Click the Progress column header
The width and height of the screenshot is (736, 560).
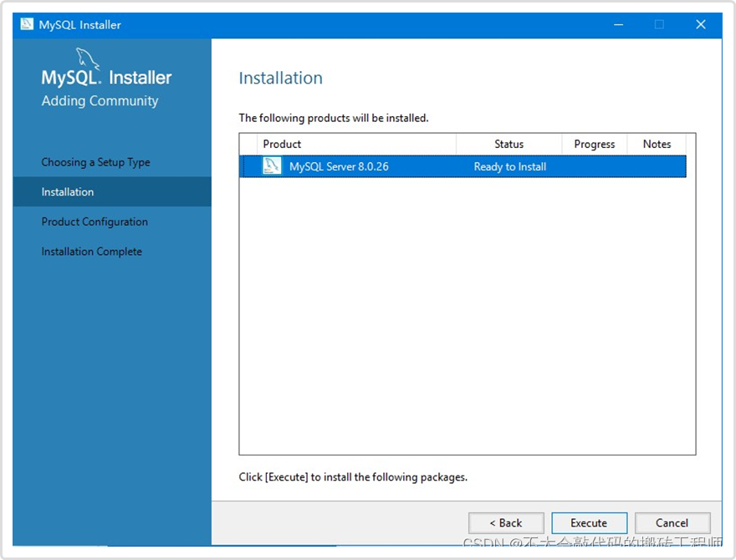point(595,144)
